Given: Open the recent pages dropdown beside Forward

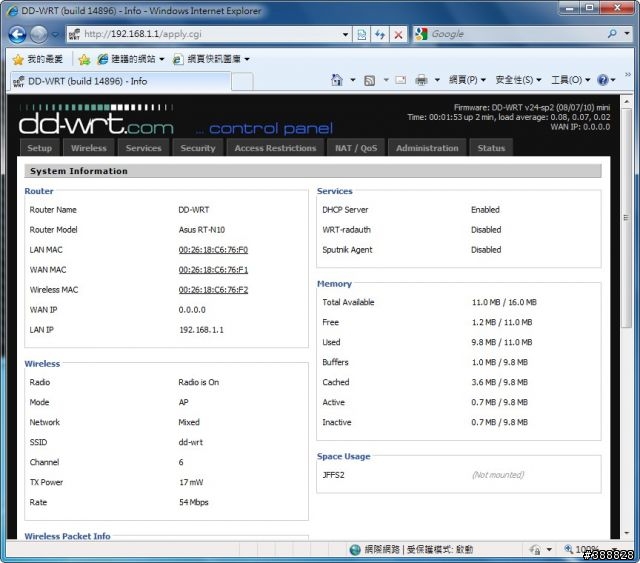Looking at the screenshot, I should click(x=55, y=35).
